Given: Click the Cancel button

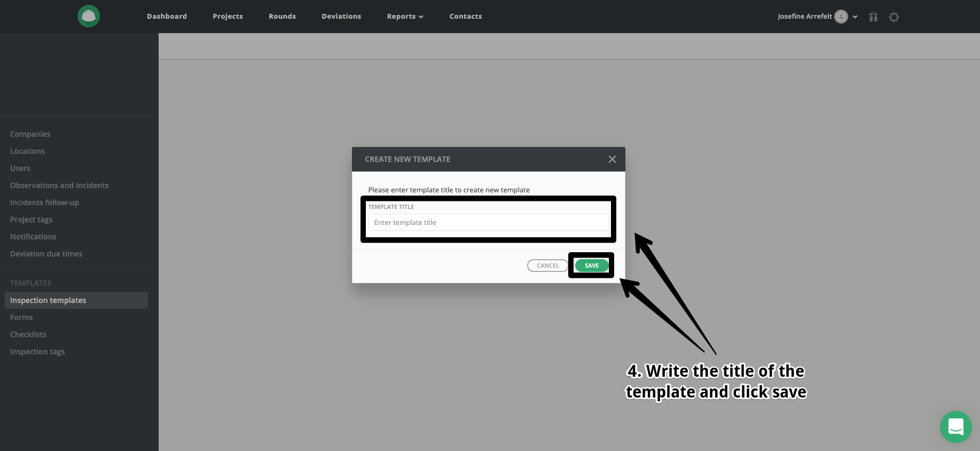Looking at the screenshot, I should pos(548,266).
